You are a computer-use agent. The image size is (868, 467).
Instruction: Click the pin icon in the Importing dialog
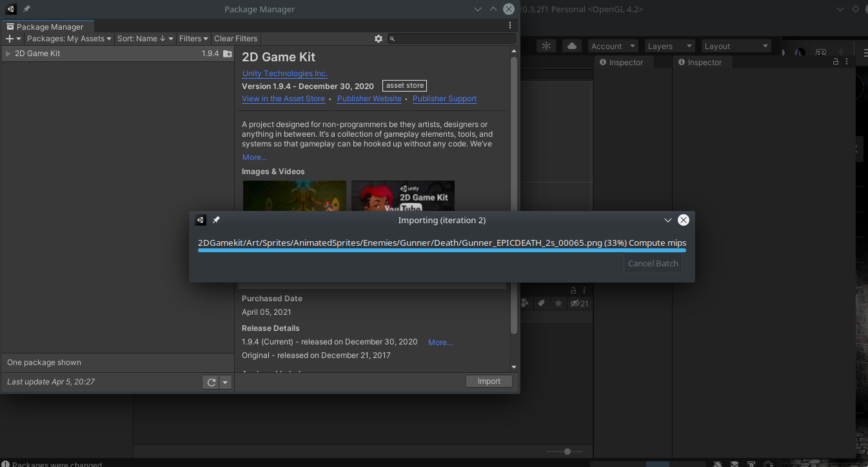(216, 220)
